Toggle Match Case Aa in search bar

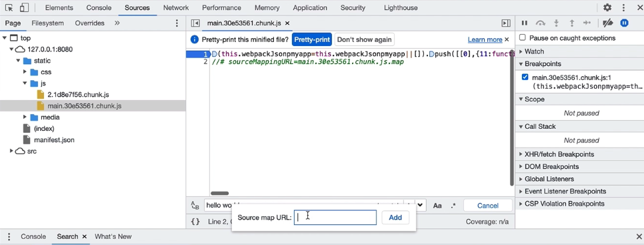pos(437,206)
